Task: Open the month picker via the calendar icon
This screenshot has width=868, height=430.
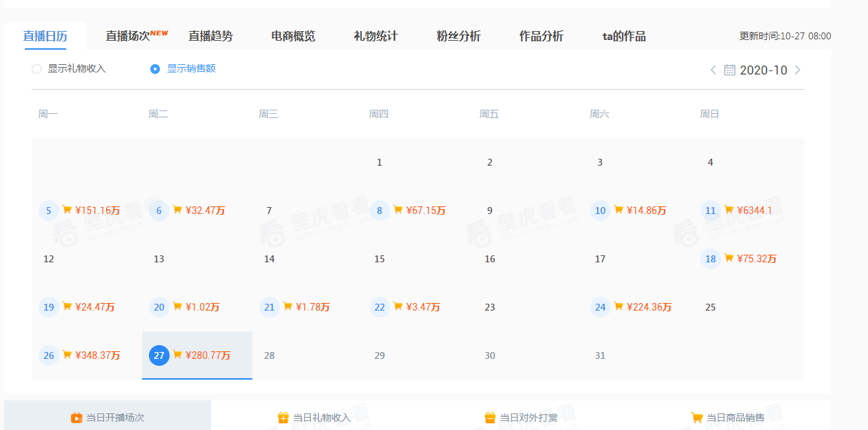Action: [729, 70]
